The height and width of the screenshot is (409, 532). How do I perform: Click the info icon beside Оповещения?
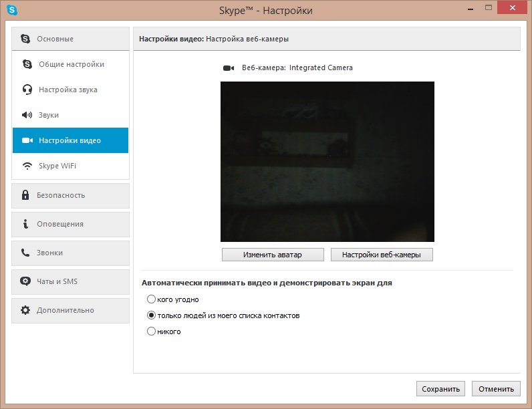(25, 224)
